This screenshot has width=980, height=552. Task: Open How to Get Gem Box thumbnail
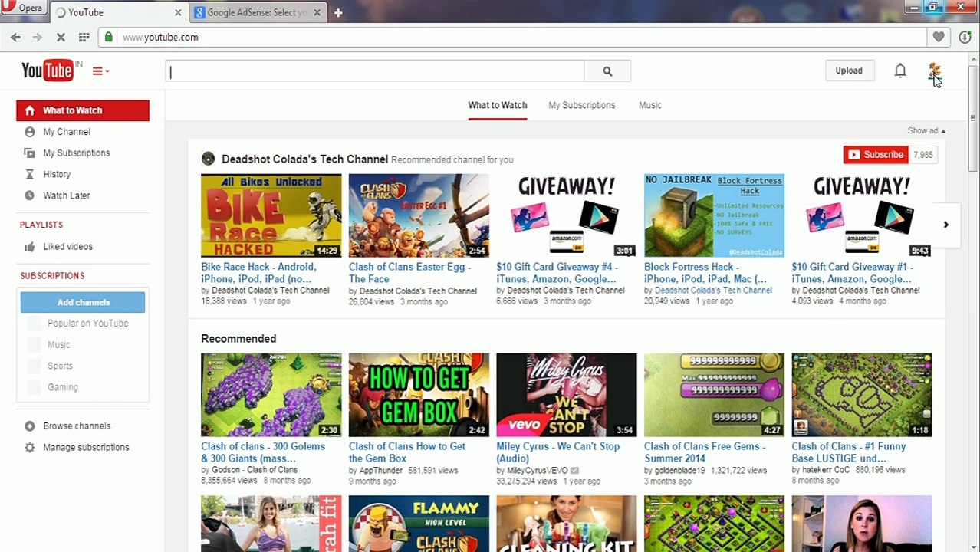419,395
